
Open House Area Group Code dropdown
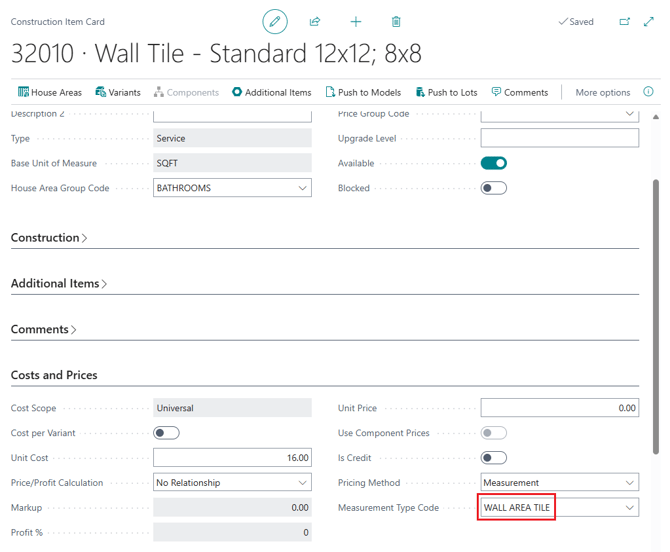coord(303,188)
